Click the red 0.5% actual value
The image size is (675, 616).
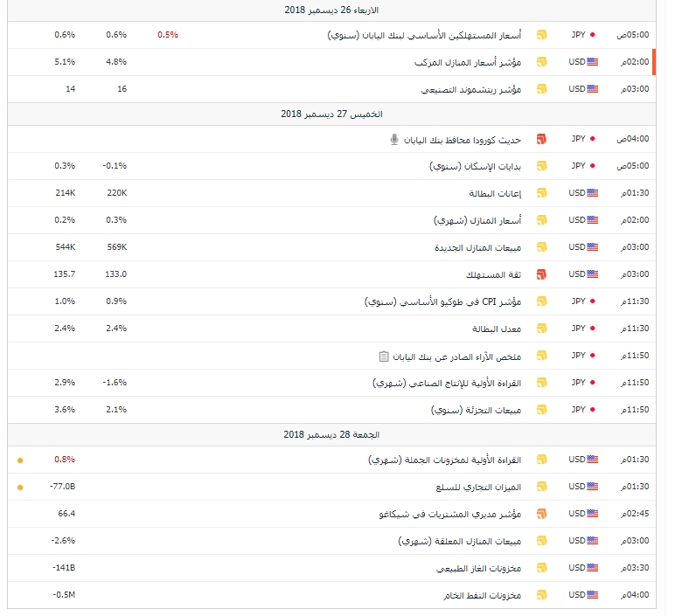click(x=168, y=35)
